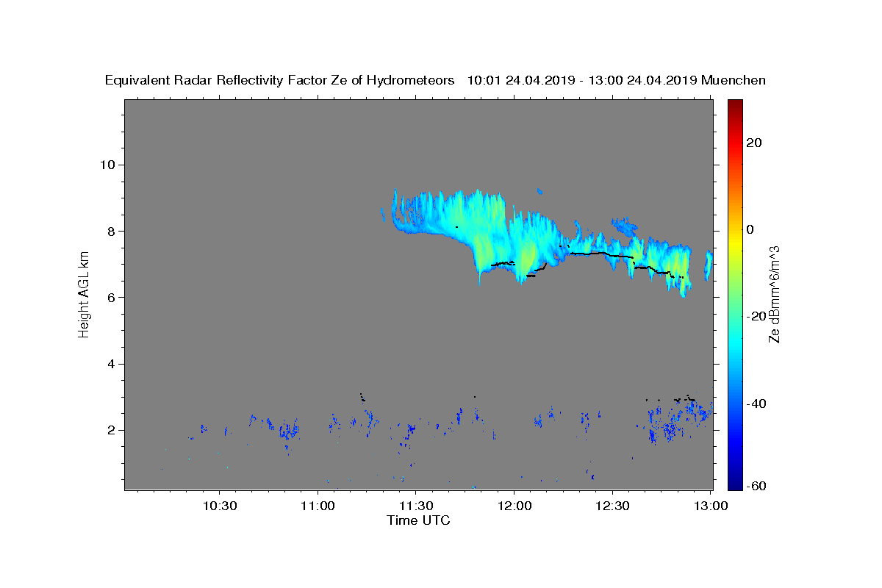The width and height of the screenshot is (882, 588).
Task: Click the height tick label 6
Action: [112, 298]
